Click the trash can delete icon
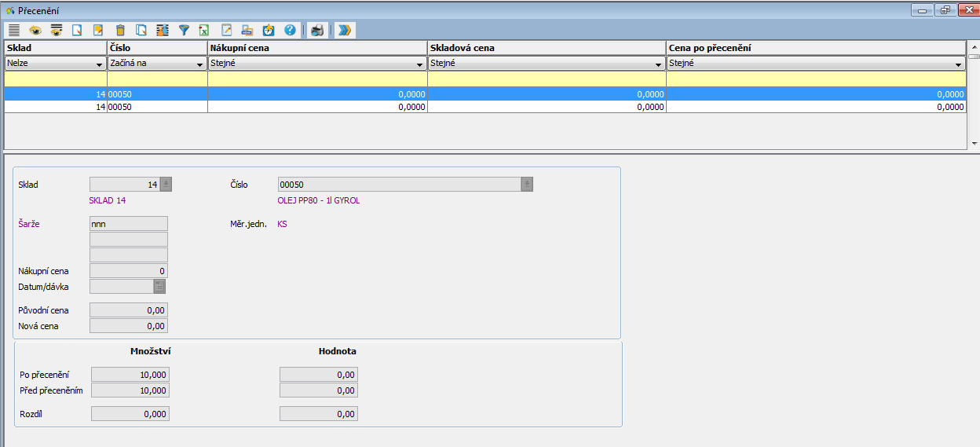Image resolution: width=980 pixels, height=447 pixels. click(120, 31)
